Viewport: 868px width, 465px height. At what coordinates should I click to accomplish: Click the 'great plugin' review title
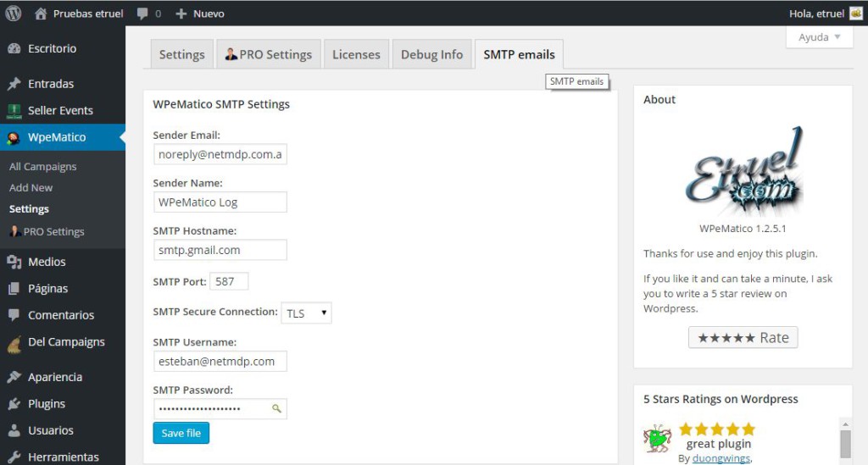pos(719,444)
